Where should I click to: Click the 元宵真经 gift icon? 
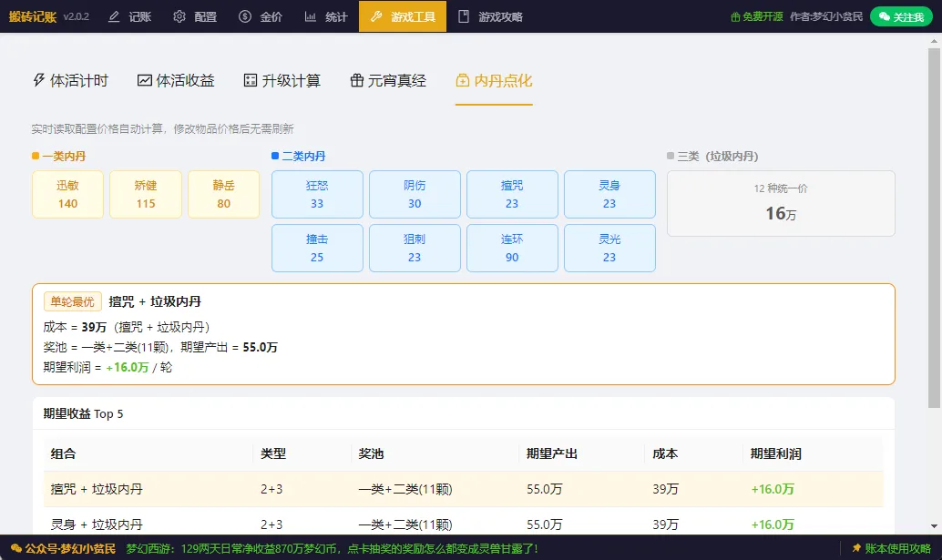coord(357,80)
